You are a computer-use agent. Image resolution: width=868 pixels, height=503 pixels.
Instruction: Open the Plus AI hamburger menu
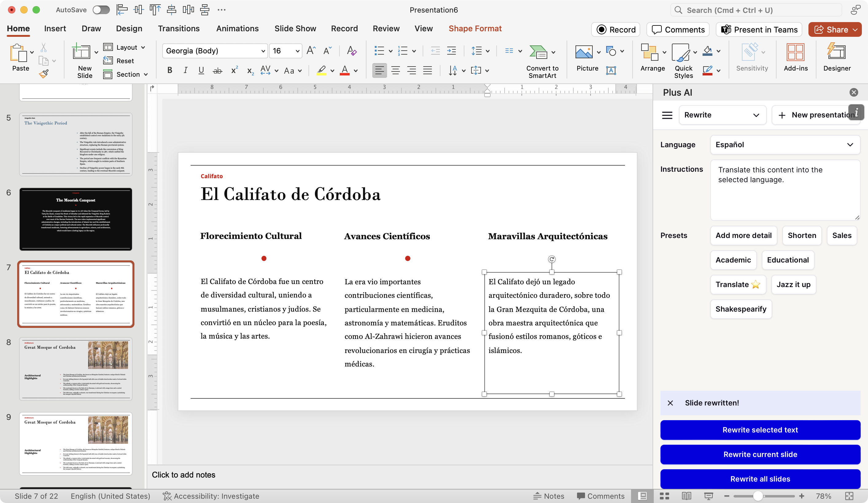click(667, 115)
